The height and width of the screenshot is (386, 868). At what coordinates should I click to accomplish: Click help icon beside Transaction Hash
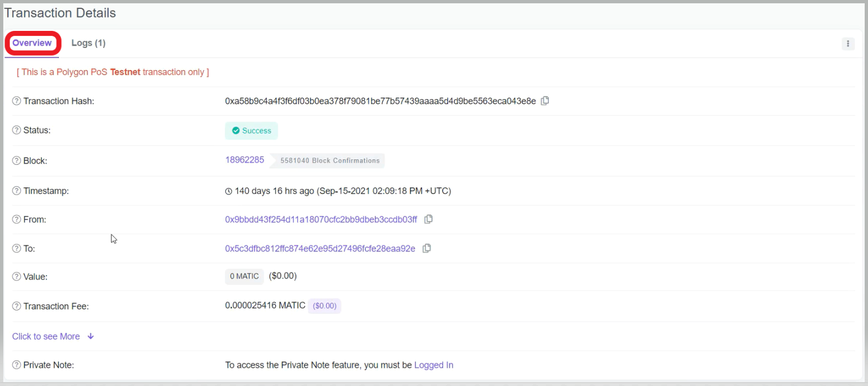tap(17, 101)
